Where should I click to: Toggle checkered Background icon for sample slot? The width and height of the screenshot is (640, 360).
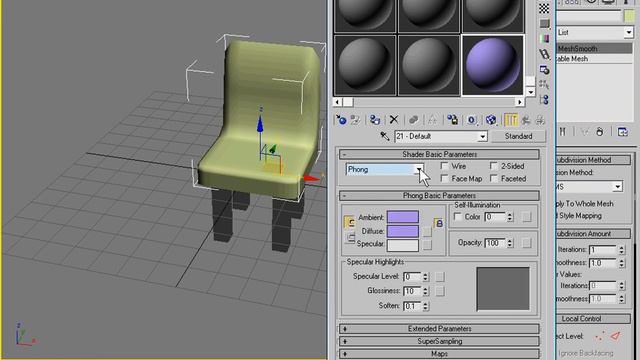(544, 8)
